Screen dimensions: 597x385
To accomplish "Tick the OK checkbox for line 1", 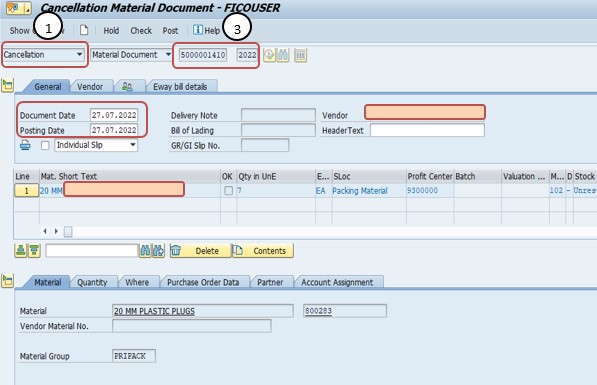I will click(228, 190).
